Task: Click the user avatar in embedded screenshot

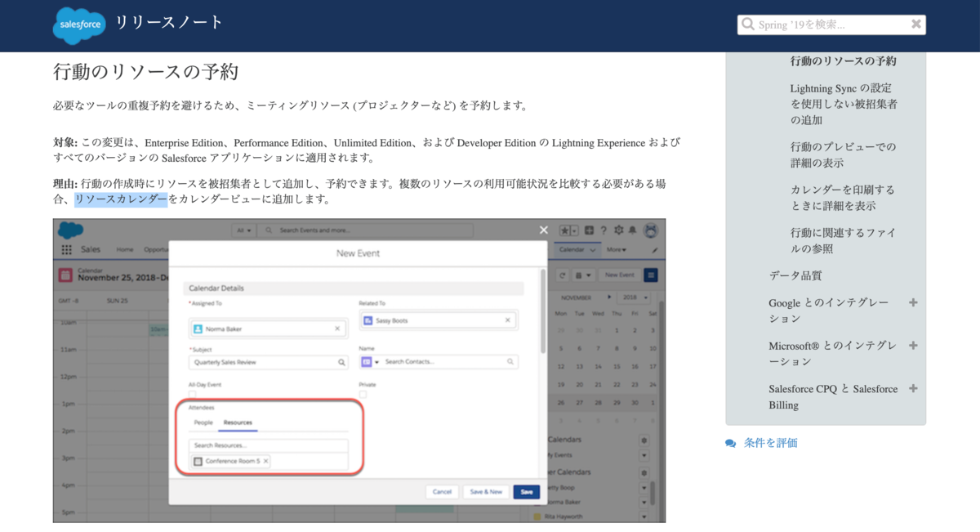Action: tap(651, 230)
